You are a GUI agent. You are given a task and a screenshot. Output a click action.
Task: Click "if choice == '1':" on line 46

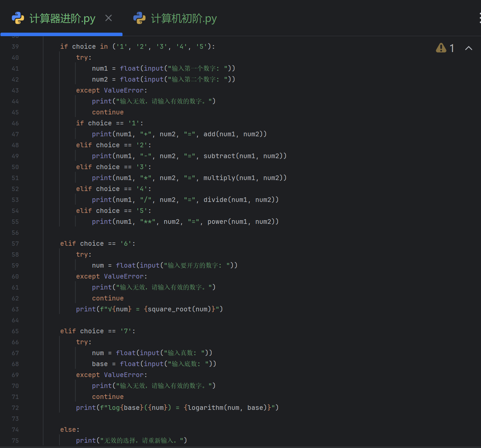[110, 123]
